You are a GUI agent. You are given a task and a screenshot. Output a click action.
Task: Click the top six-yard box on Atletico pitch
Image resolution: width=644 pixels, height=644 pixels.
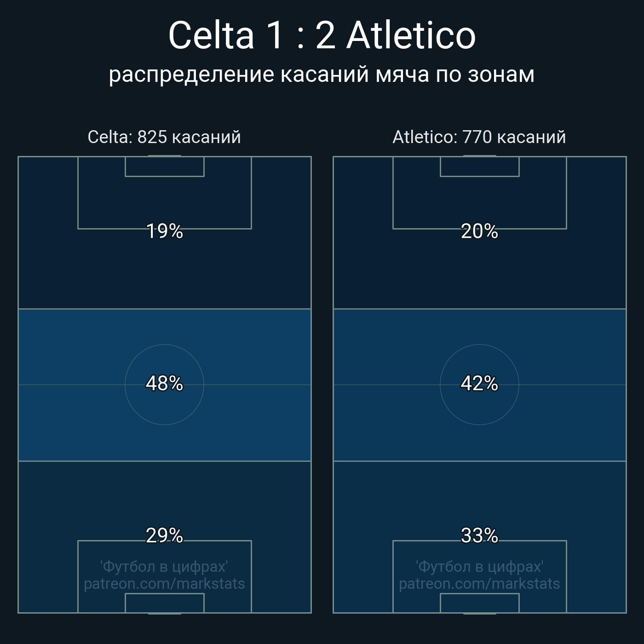pyautogui.click(x=479, y=167)
